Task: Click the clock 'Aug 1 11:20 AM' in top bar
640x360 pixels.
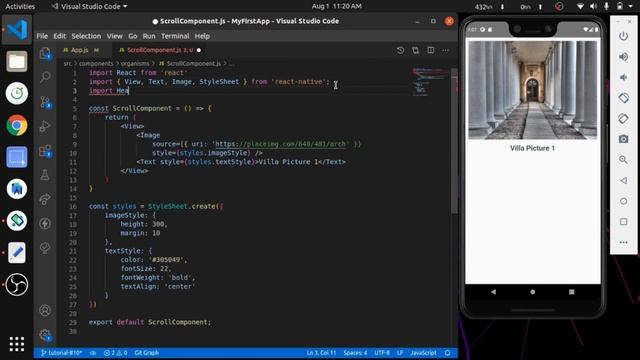Action: (337, 6)
